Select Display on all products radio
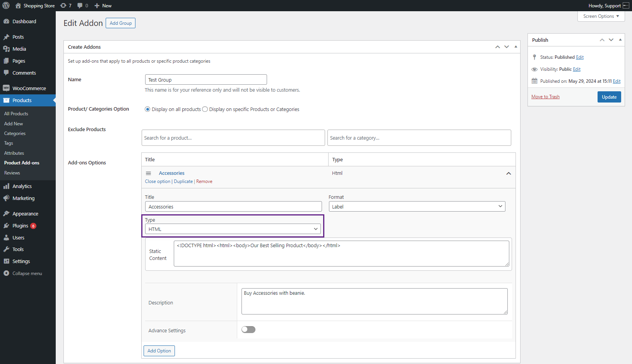632x364 pixels. pyautogui.click(x=147, y=109)
